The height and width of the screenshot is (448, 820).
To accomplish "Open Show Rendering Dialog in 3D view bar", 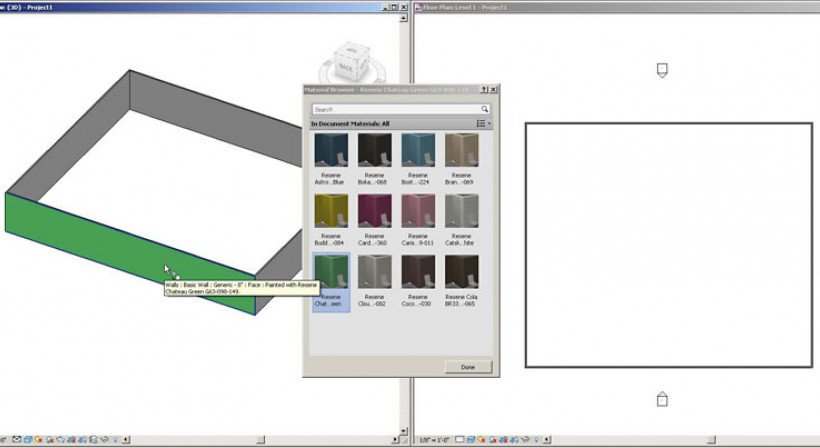I will 60,440.
